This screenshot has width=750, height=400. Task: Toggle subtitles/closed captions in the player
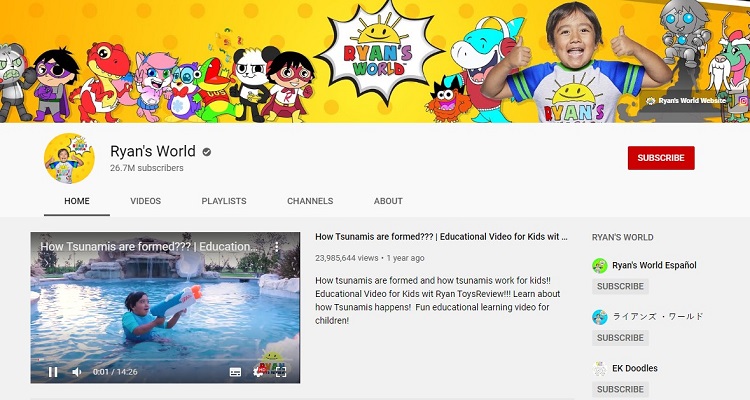(235, 372)
